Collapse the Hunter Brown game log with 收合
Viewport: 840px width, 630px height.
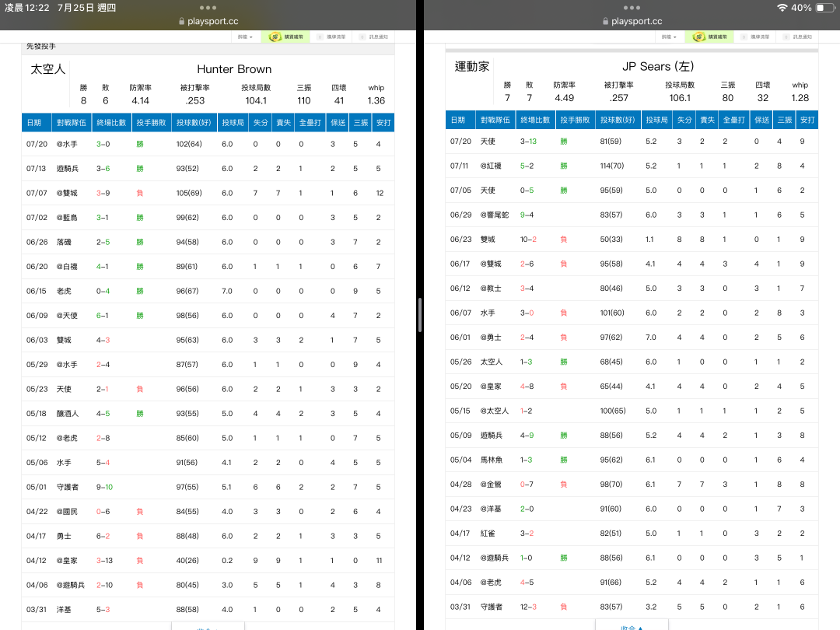click(x=208, y=628)
